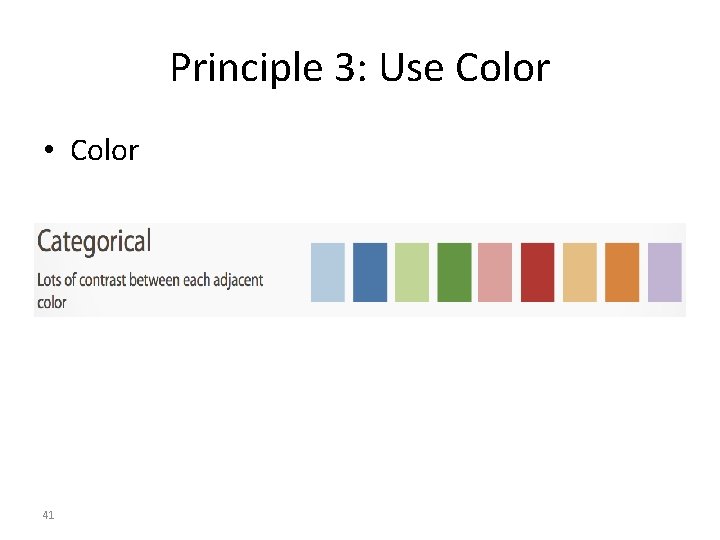Click the word Principle in the title
The width and height of the screenshot is (720, 540).
[247, 68]
